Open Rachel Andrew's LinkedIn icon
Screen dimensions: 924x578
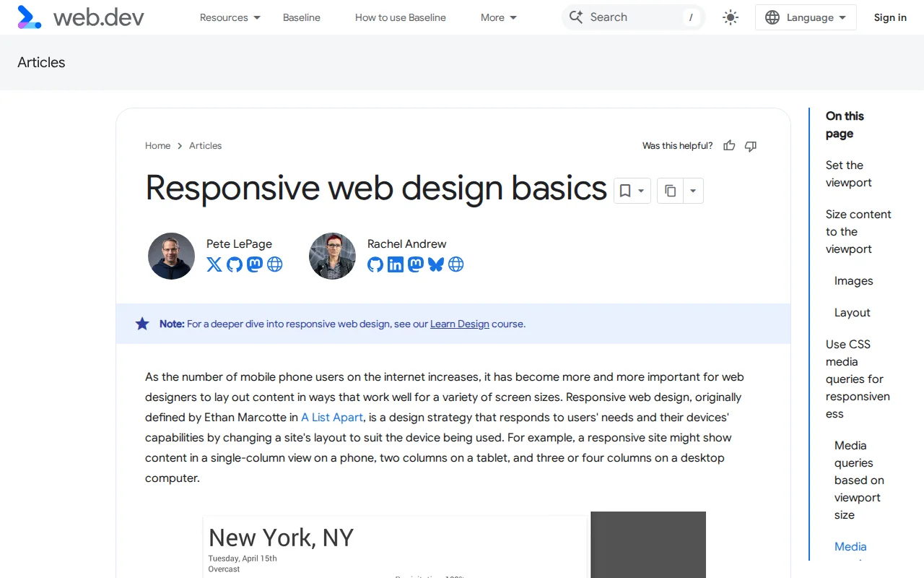[395, 264]
